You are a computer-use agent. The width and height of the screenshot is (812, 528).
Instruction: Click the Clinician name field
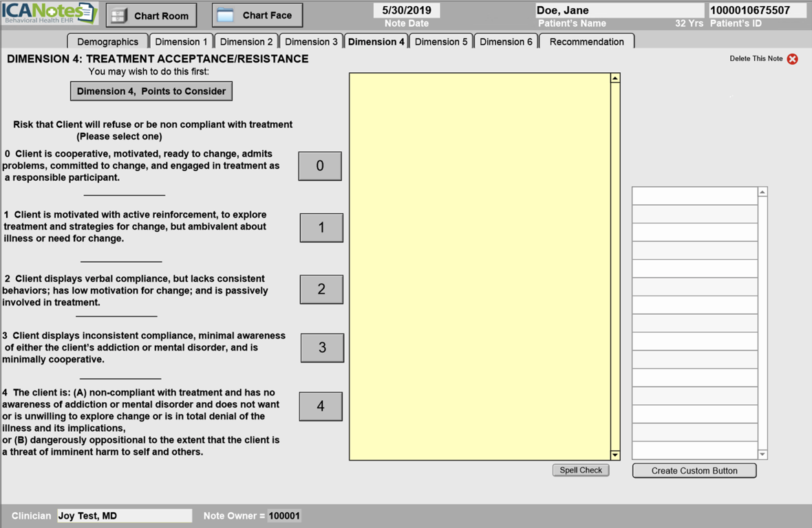point(124,516)
